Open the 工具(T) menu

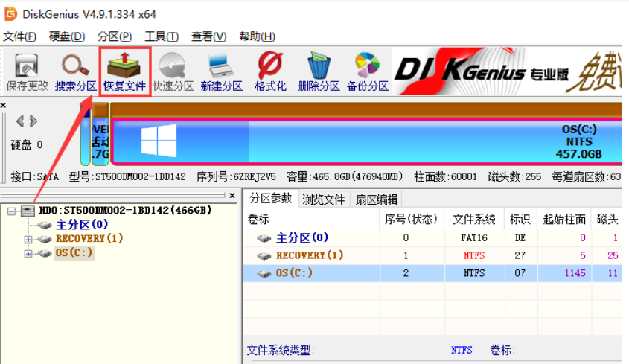(162, 36)
